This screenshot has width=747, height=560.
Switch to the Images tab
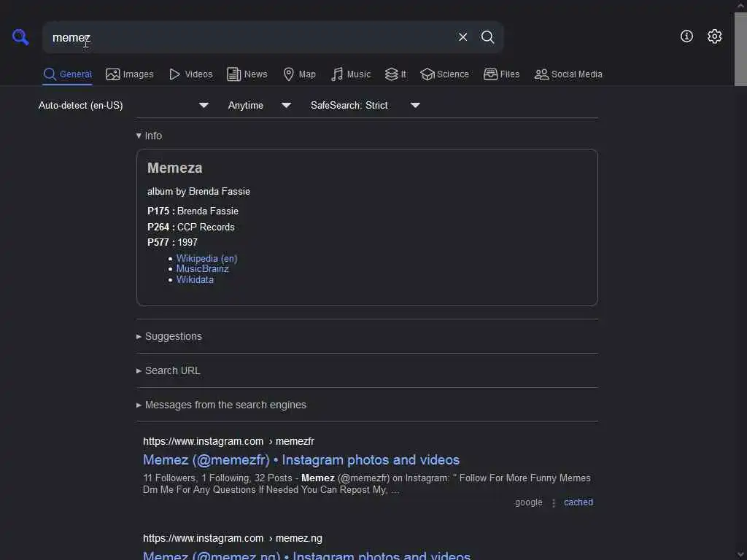pos(130,74)
